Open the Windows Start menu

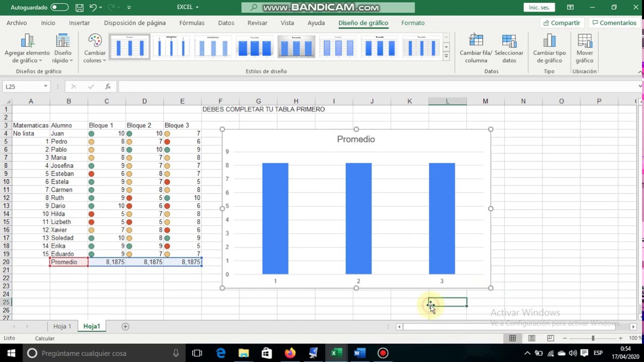point(11,353)
